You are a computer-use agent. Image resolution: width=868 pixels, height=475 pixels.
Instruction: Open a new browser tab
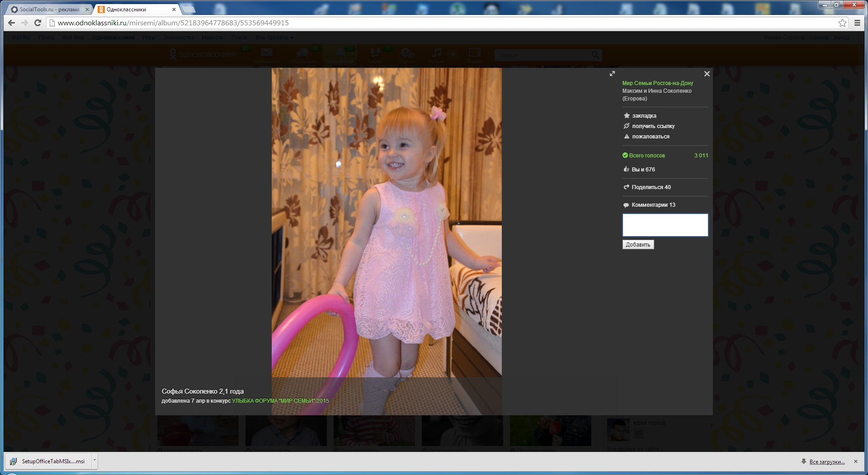pos(189,9)
